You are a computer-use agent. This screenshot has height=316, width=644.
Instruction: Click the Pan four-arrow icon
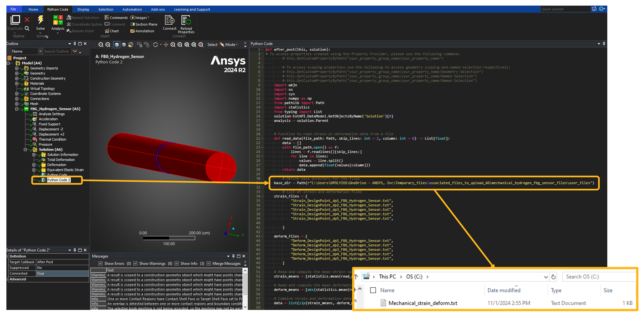[x=166, y=45]
